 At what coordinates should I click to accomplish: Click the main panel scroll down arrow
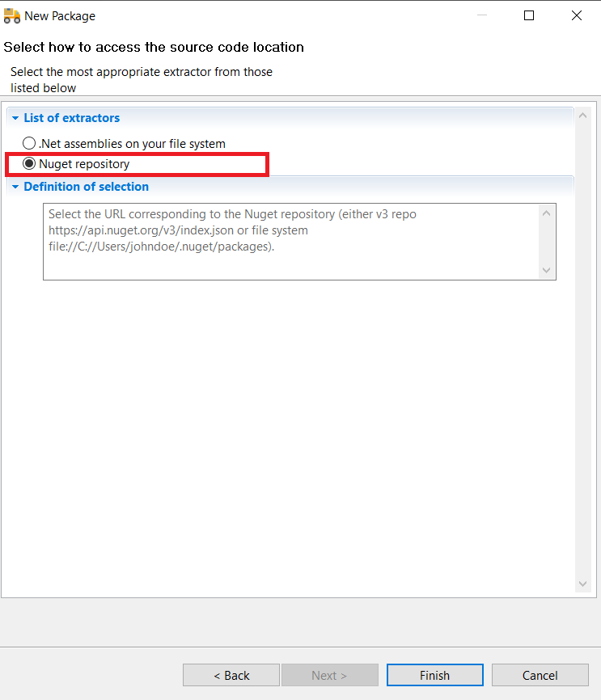[x=582, y=584]
